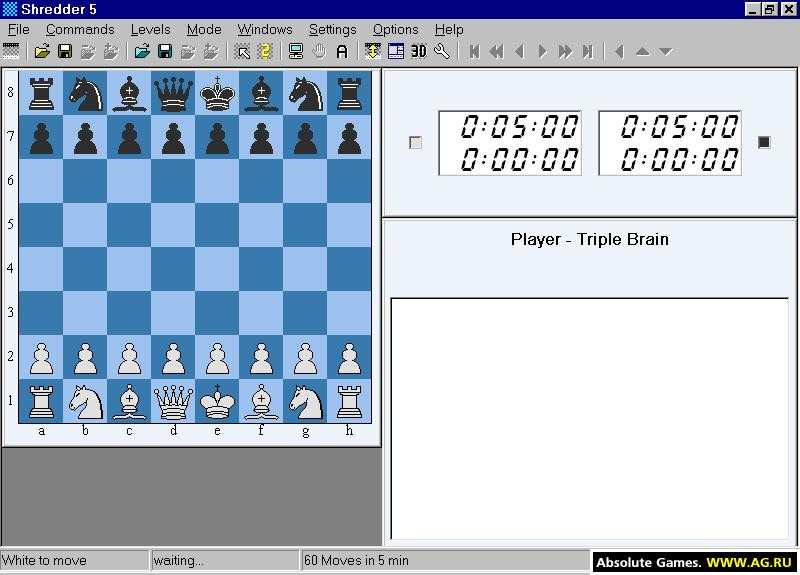The width and height of the screenshot is (800, 575).
Task: Click the greyed folder icon after yellow floppy
Action: click(x=88, y=52)
